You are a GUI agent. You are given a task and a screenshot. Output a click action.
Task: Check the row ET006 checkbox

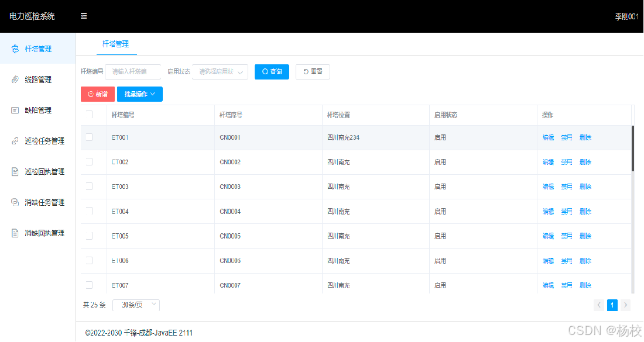coord(89,260)
